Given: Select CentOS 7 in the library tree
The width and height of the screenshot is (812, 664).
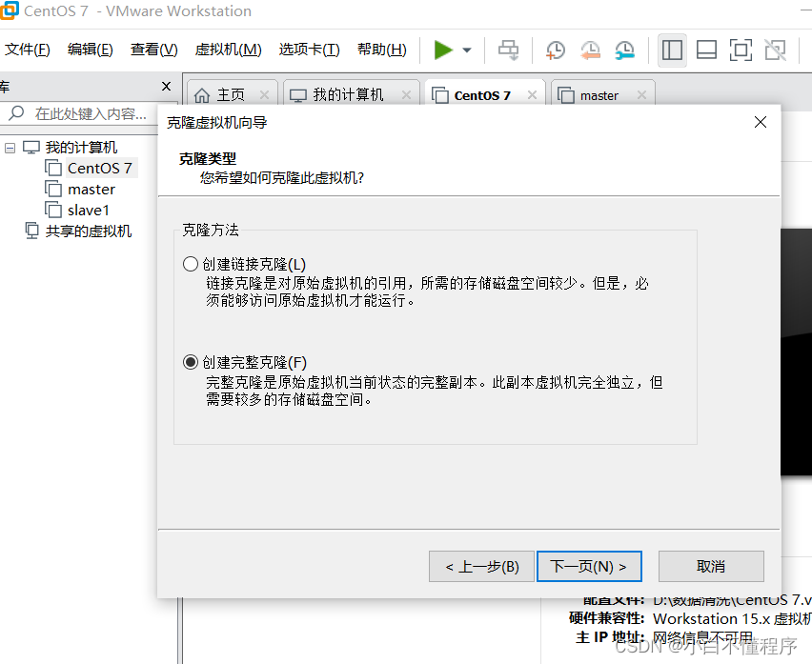Looking at the screenshot, I should coord(99,169).
